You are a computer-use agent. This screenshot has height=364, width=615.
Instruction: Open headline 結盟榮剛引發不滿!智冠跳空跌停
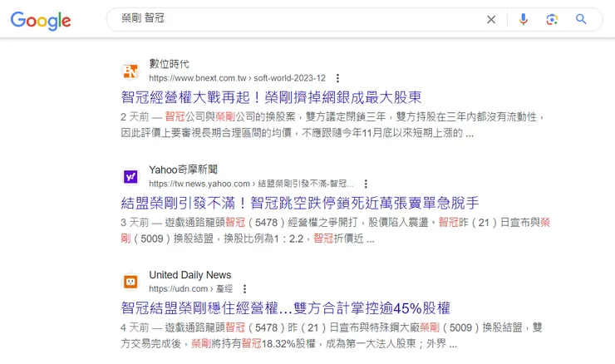pyautogui.click(x=300, y=203)
